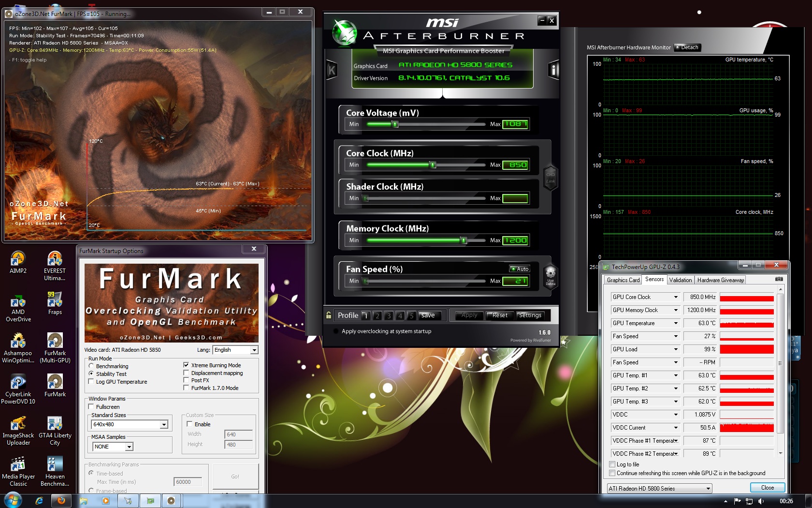
Task: Click the Afterburner Kombustor K icon
Action: [332, 71]
